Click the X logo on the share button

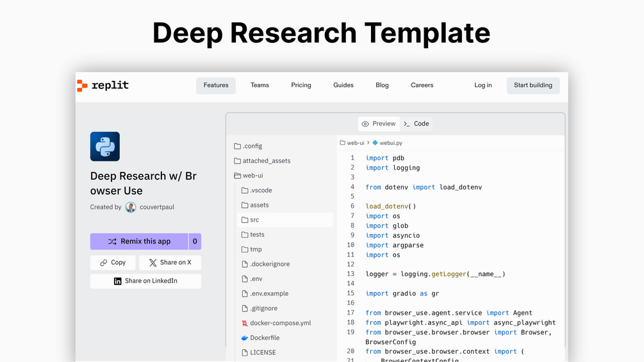(x=153, y=263)
